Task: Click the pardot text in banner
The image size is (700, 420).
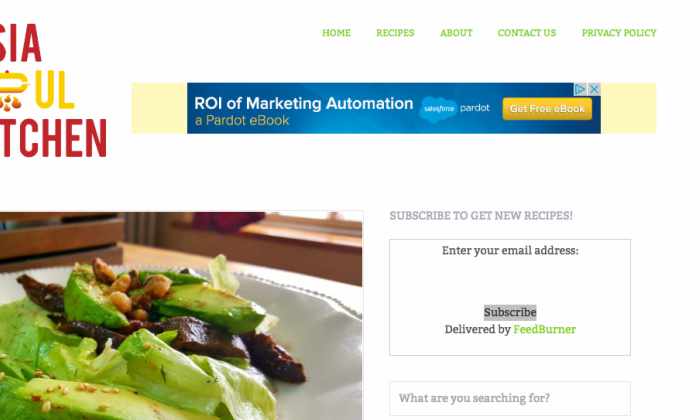Action: pos(475,108)
